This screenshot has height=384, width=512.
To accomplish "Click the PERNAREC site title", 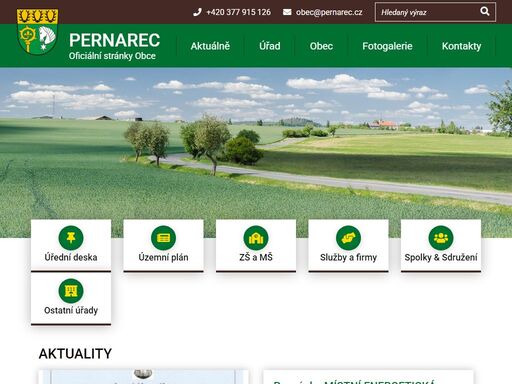I will tap(114, 40).
